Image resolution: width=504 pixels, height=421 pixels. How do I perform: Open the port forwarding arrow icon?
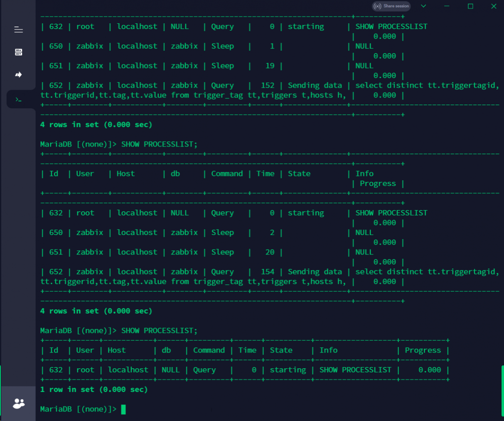[x=18, y=75]
